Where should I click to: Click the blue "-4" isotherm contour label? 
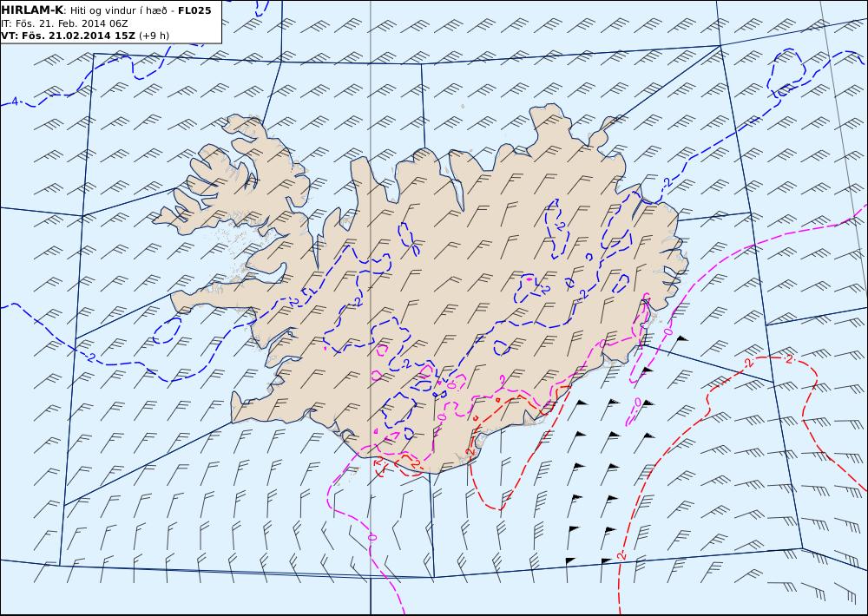point(15,102)
